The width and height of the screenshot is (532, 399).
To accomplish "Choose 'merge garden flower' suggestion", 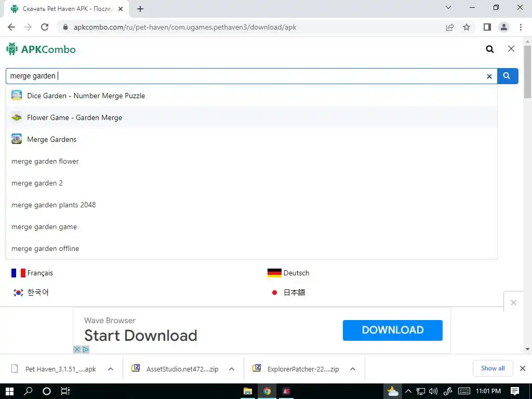I will (x=251, y=161).
